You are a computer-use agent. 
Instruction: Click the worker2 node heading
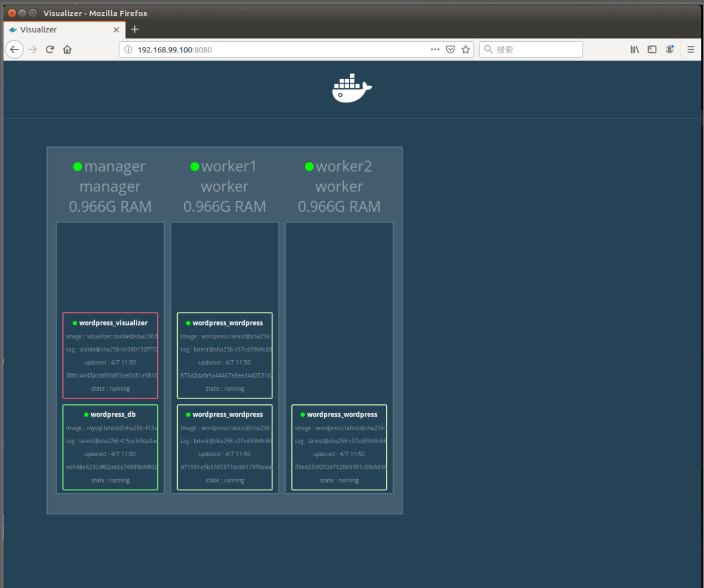[344, 167]
